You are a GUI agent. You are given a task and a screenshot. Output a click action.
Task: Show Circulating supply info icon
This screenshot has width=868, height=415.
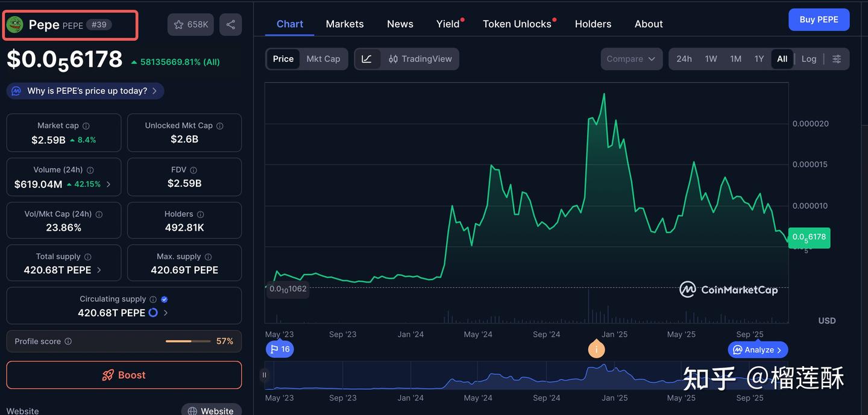click(153, 299)
